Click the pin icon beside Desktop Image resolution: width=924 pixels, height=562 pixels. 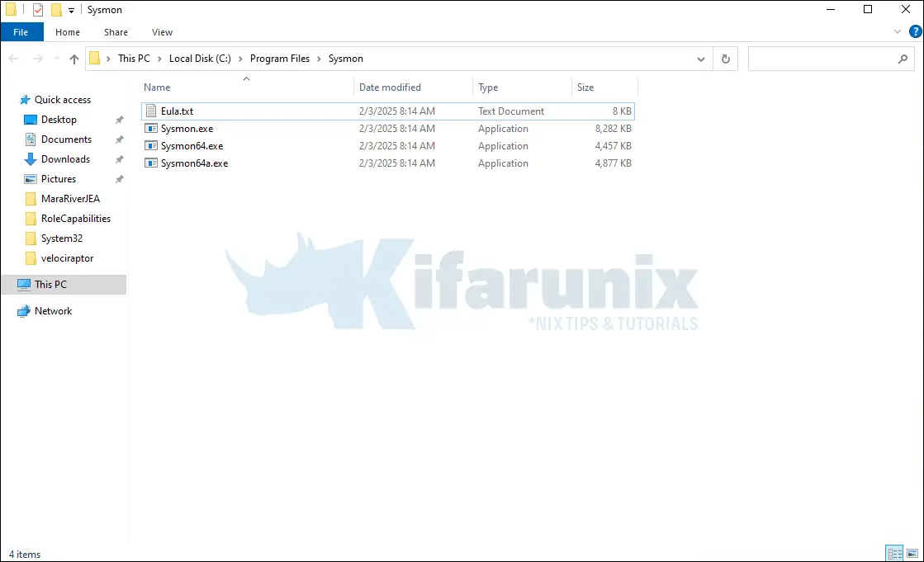(119, 120)
